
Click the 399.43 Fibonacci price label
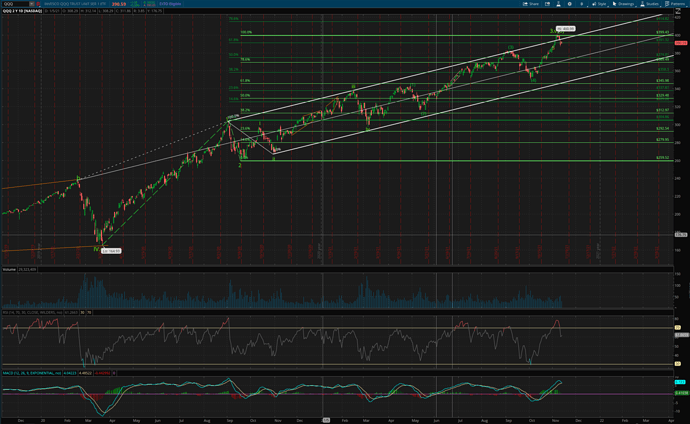[x=662, y=32]
